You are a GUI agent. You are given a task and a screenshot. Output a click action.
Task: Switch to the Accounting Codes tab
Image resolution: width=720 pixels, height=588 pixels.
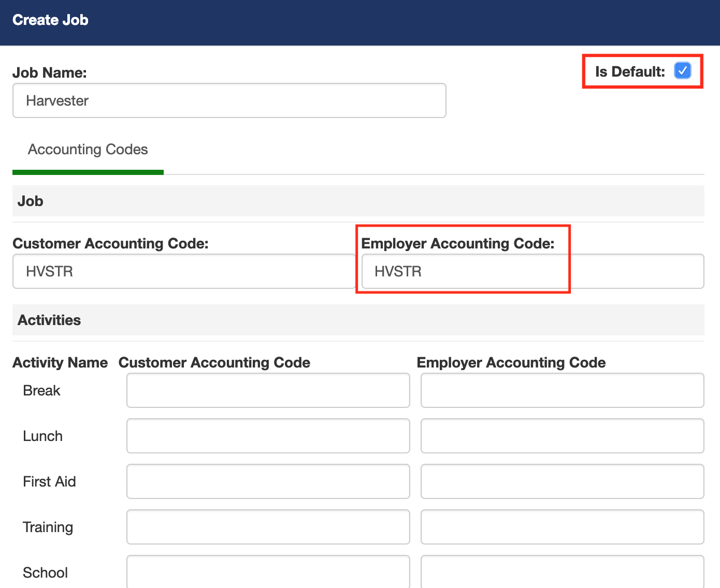[88, 150]
